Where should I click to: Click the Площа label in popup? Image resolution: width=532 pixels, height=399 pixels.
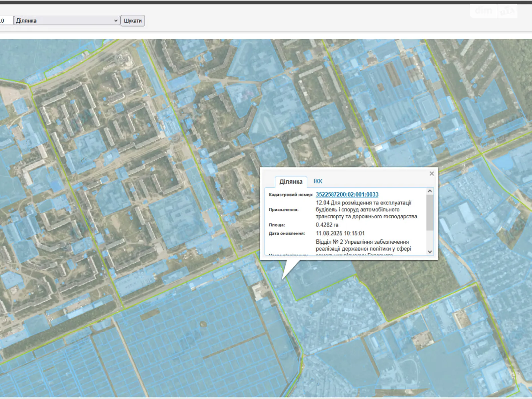(277, 225)
